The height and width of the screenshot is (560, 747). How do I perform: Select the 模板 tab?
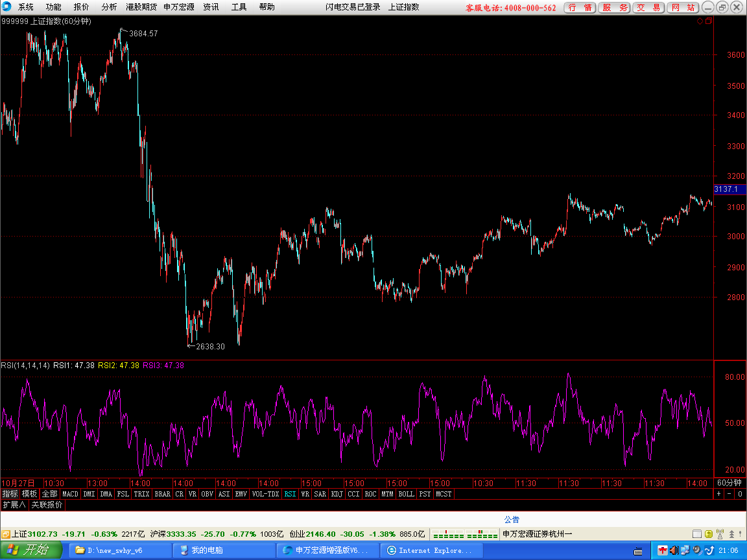coord(29,494)
